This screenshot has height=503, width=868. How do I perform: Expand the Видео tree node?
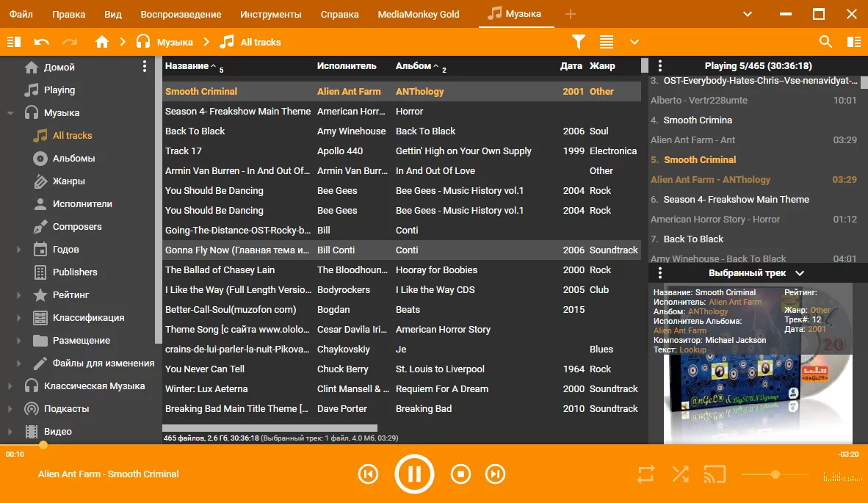pyautogui.click(x=10, y=432)
